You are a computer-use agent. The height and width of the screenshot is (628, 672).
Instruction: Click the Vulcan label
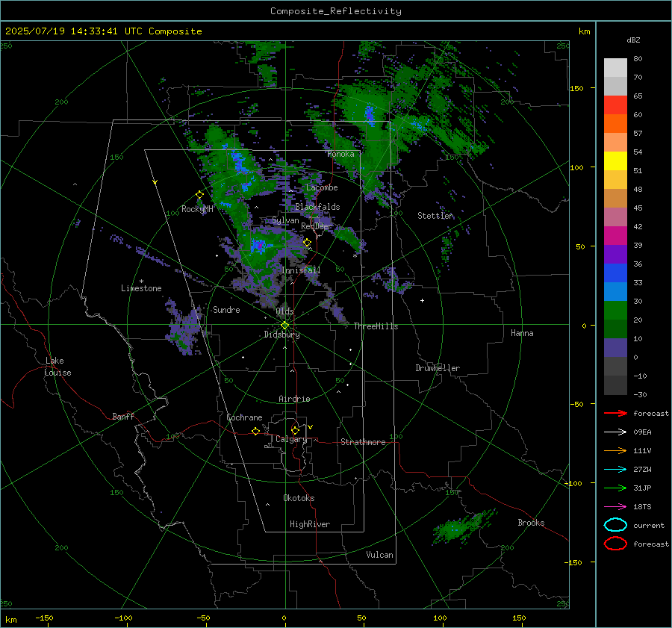coord(379,555)
